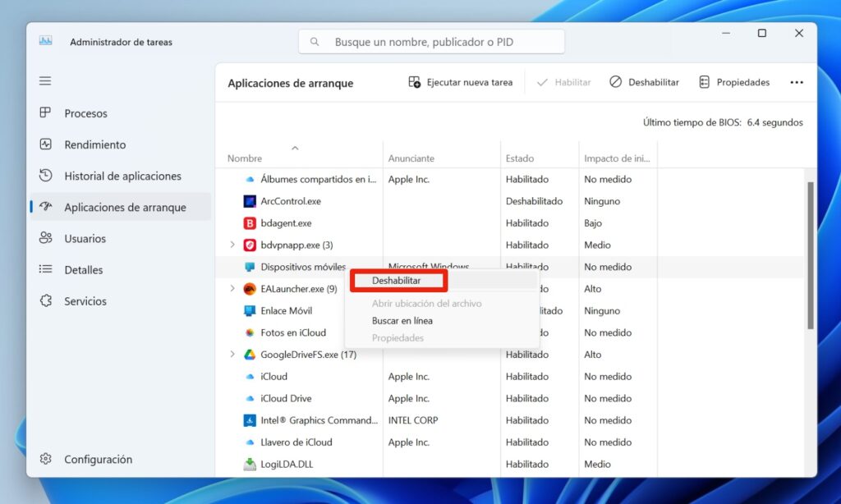Open Servicios puzzle-piece icon

[45, 300]
